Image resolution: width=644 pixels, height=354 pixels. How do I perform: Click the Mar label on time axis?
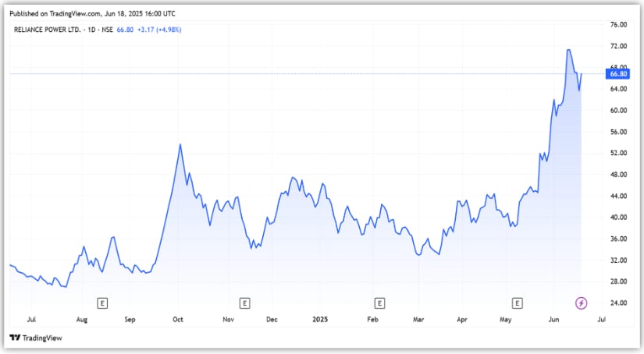418,319
